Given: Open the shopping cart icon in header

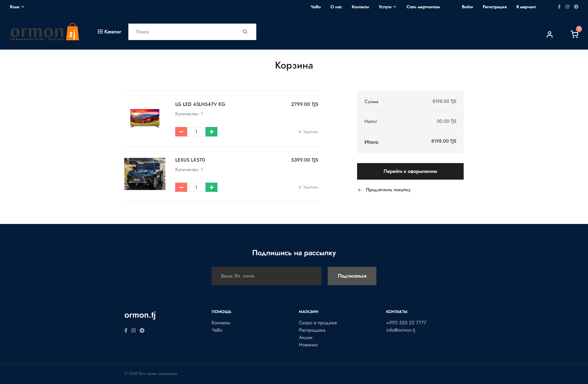Looking at the screenshot, I should click(x=574, y=34).
